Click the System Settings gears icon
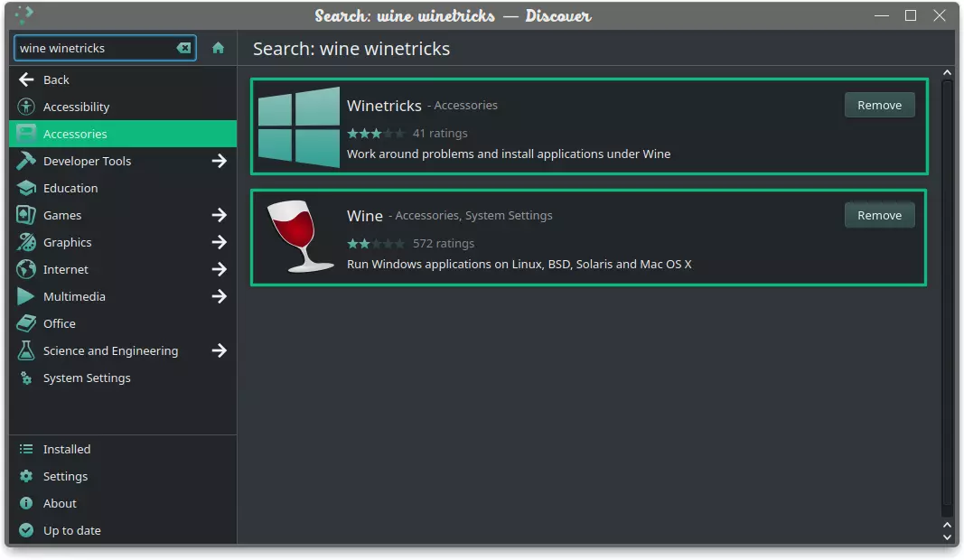This screenshot has height=560, width=964. [26, 378]
